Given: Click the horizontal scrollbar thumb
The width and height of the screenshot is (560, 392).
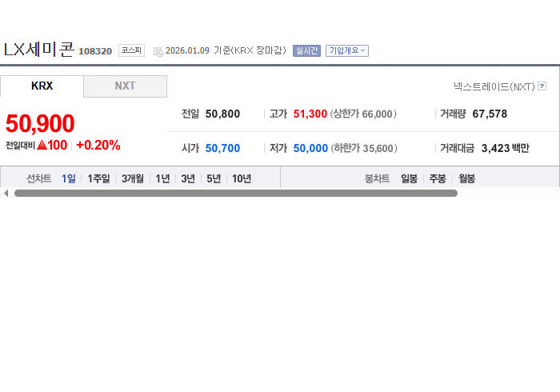Looking at the screenshot, I should (236, 193).
